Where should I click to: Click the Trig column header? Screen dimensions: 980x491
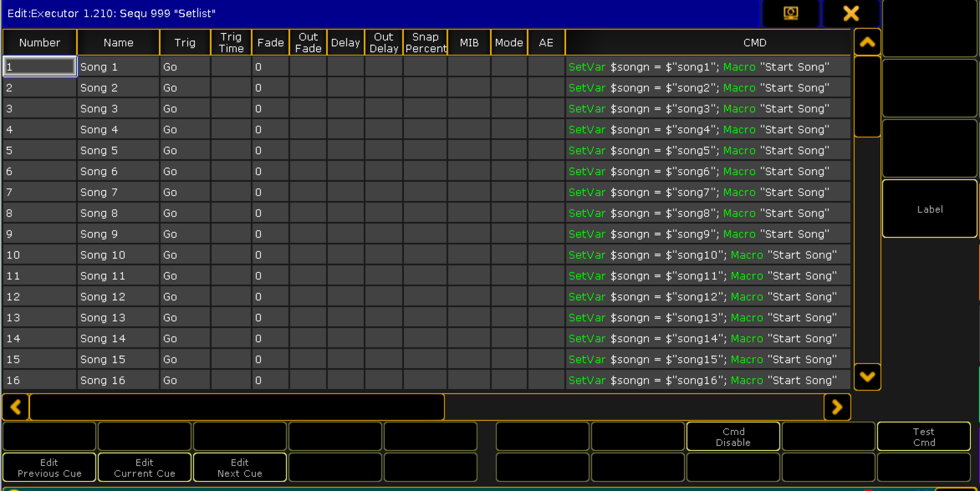185,43
